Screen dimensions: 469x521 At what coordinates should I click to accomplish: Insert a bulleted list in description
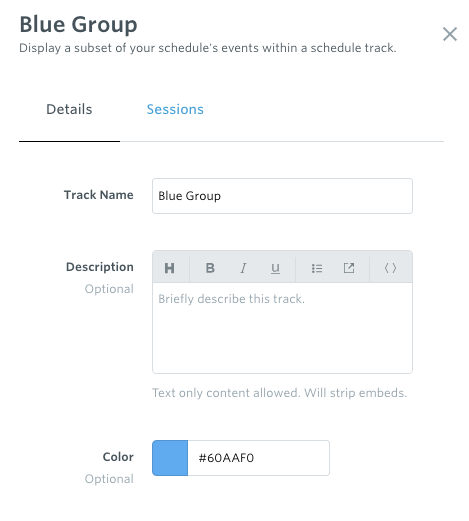(x=317, y=268)
